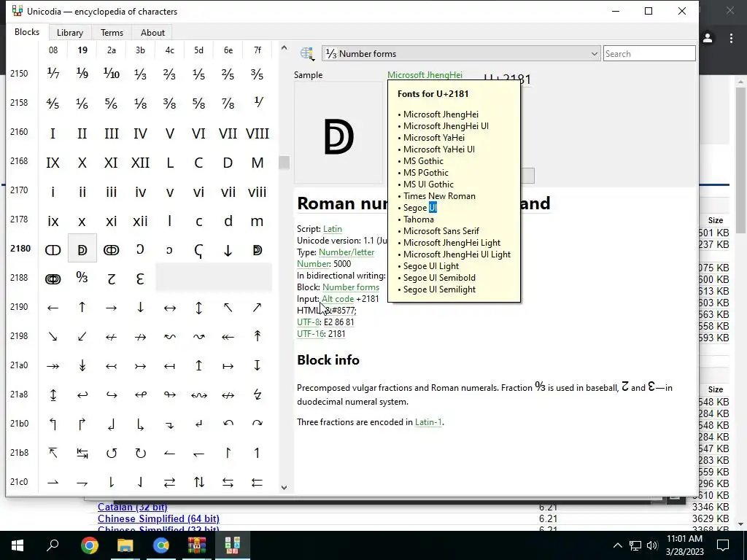
Task: Select the up-down paired arrows character
Action: [x=199, y=483]
